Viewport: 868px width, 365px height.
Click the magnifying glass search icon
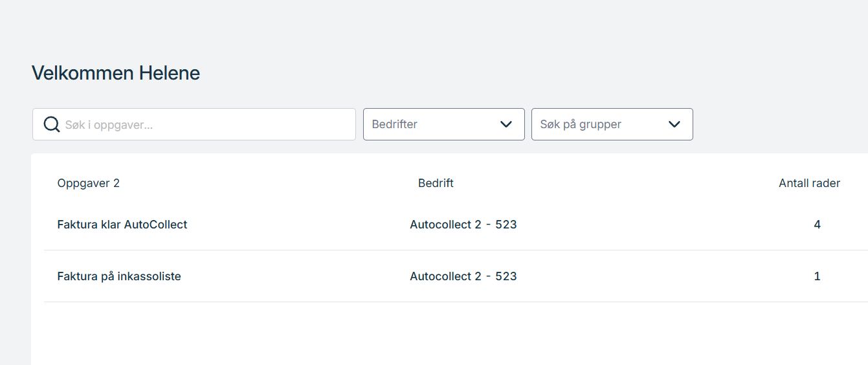(x=52, y=124)
